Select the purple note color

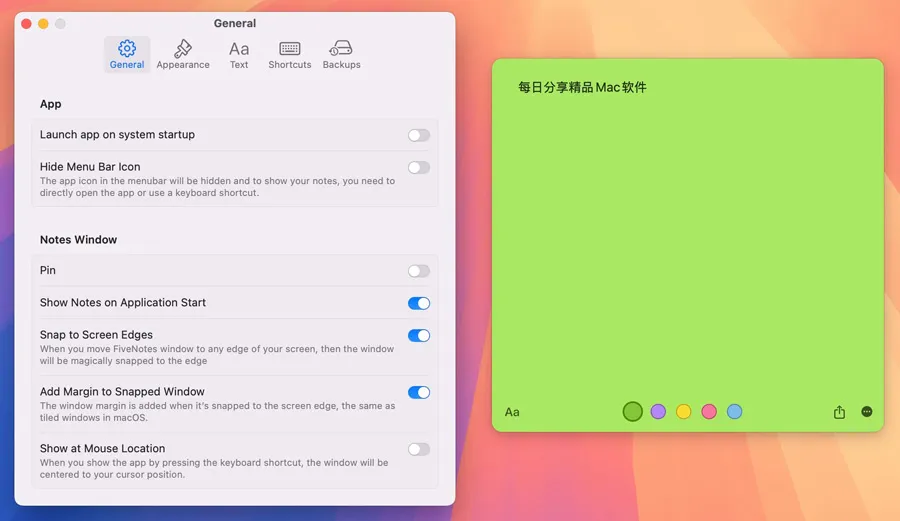click(x=658, y=411)
